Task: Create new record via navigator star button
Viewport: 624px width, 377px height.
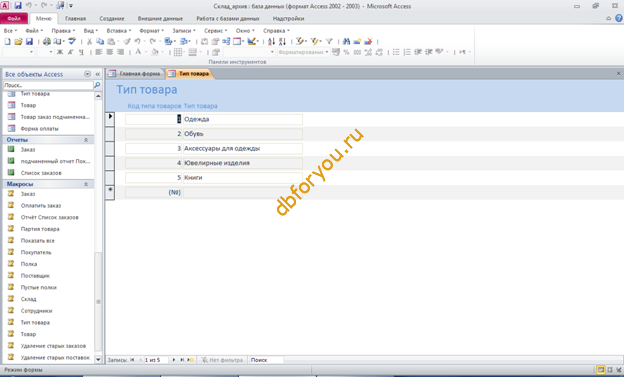Action: [190, 360]
